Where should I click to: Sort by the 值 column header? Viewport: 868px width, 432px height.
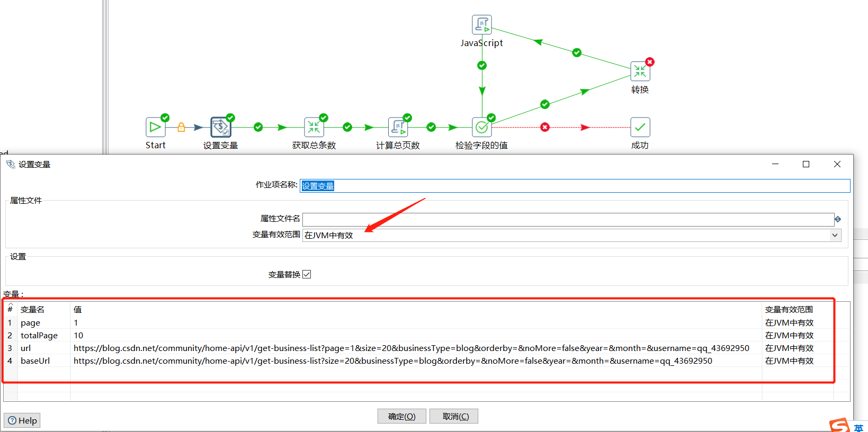point(416,310)
